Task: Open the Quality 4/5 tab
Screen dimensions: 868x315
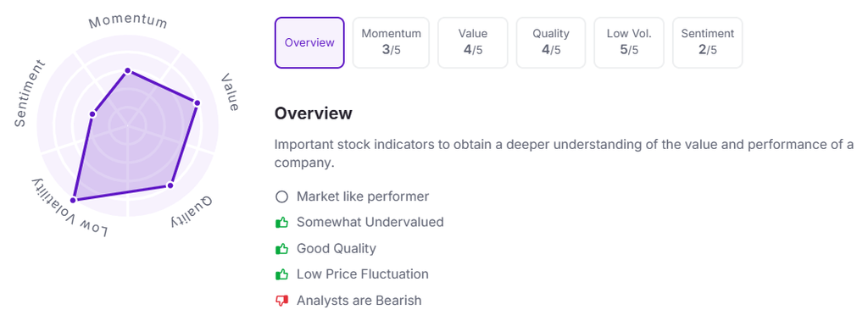Action: 551,42
